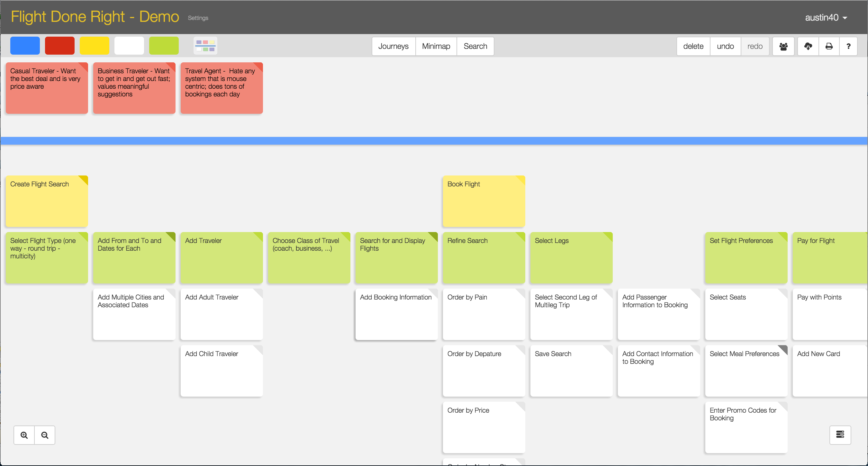Click the print icon
The width and height of the screenshot is (868, 466).
tap(829, 46)
